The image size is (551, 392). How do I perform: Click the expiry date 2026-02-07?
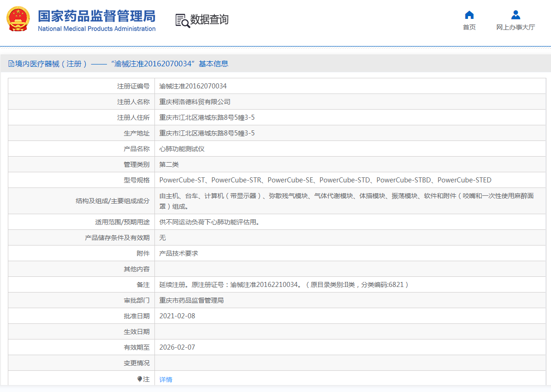coord(177,347)
